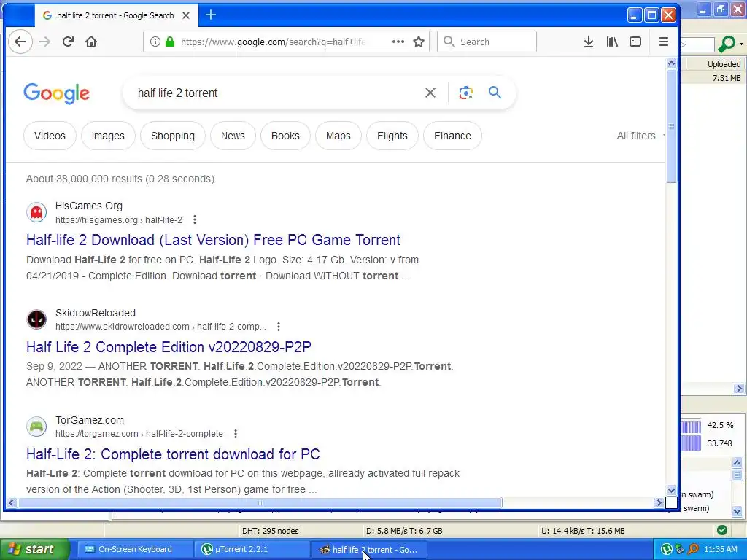Select the Images filter chip

[x=108, y=136]
